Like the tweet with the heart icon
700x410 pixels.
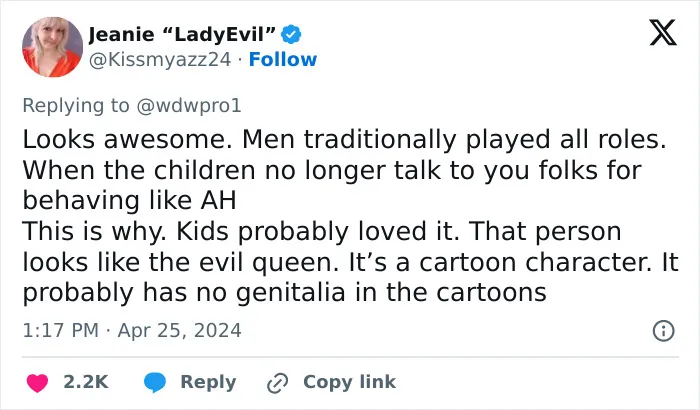pyautogui.click(x=38, y=383)
